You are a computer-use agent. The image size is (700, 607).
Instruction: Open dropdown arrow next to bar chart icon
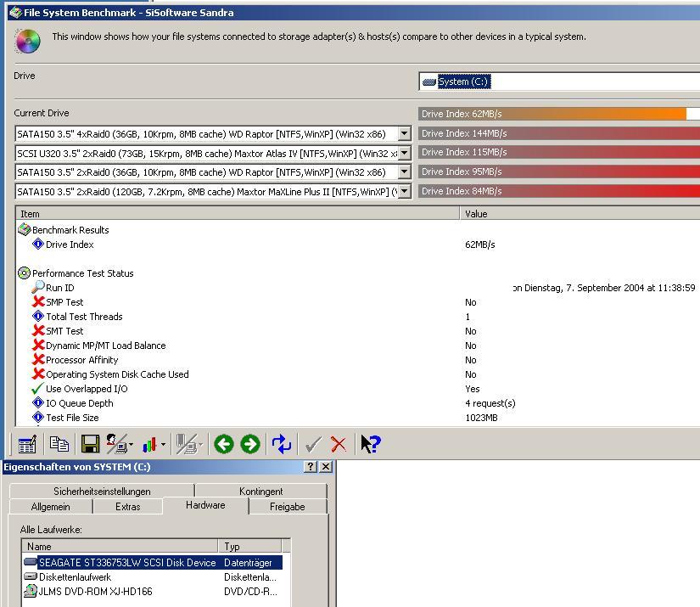pos(163,445)
